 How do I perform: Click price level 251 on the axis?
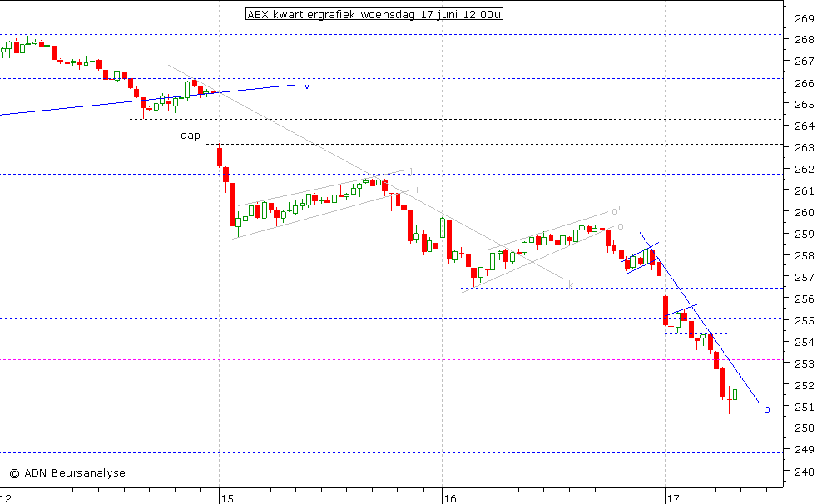point(804,407)
